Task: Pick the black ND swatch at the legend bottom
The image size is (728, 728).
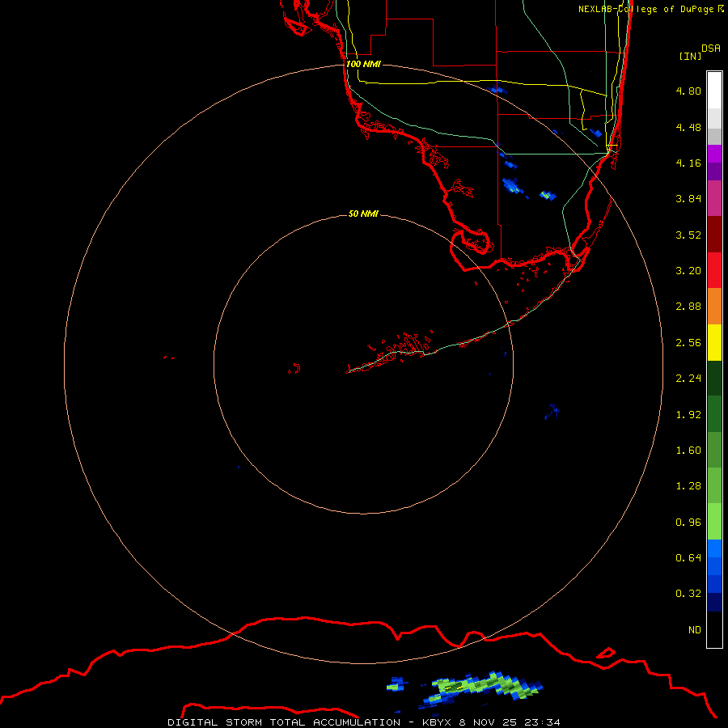Action: pos(714,629)
